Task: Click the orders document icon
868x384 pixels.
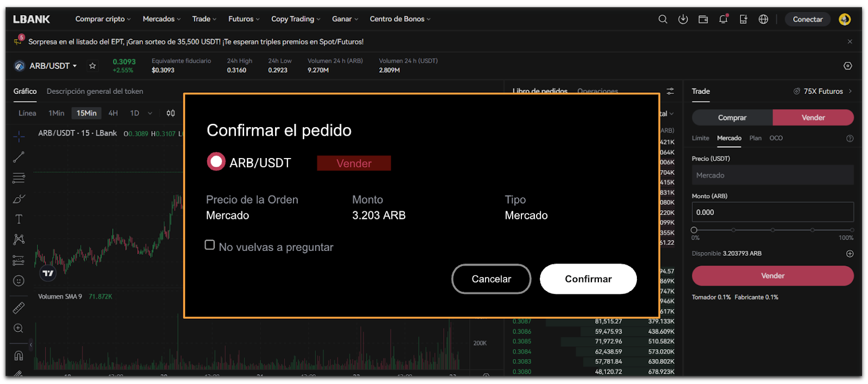Action: [743, 19]
